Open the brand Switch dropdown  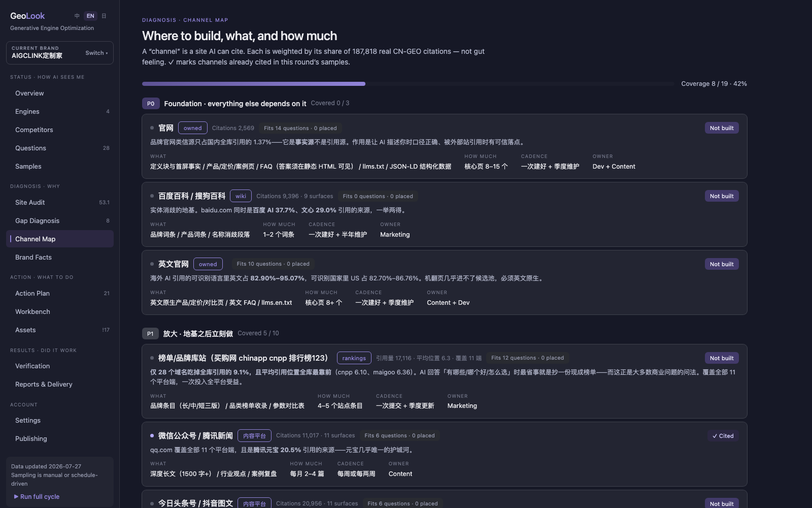tap(96, 53)
